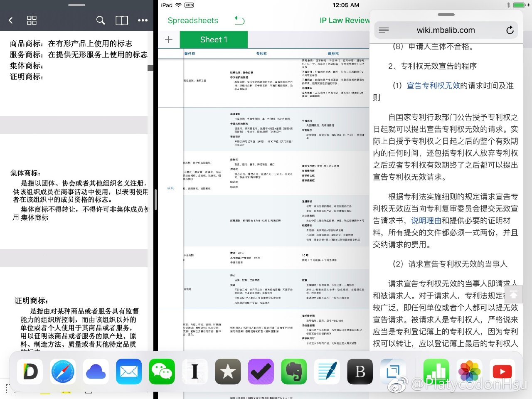Tap the scroll-to-top arrow button
Viewport: 532px width, 399px height.
(x=513, y=294)
